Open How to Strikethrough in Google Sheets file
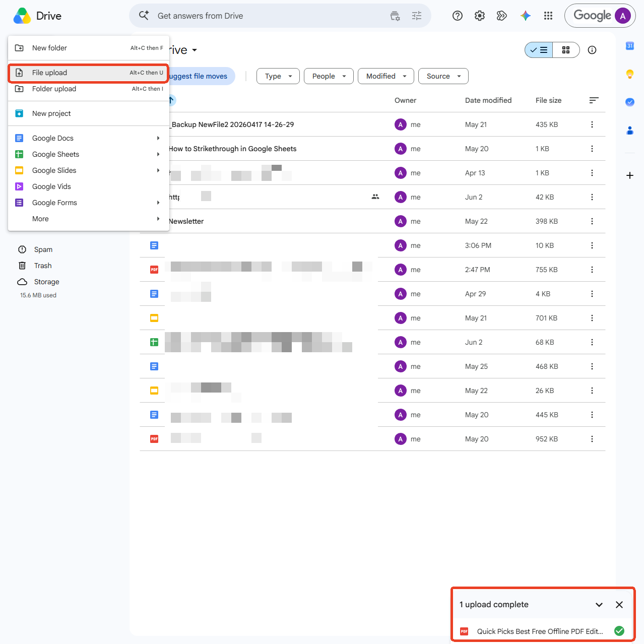The height and width of the screenshot is (644, 644). pos(232,149)
